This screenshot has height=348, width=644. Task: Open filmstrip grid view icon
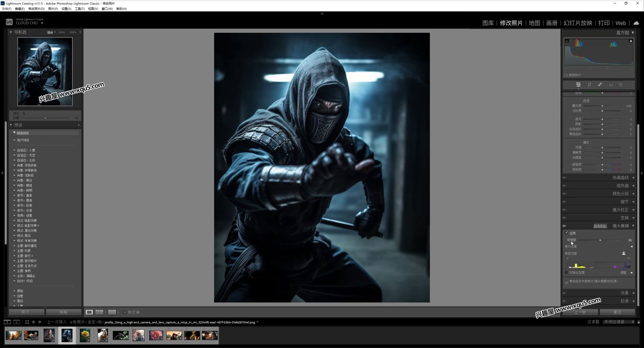coord(27,322)
